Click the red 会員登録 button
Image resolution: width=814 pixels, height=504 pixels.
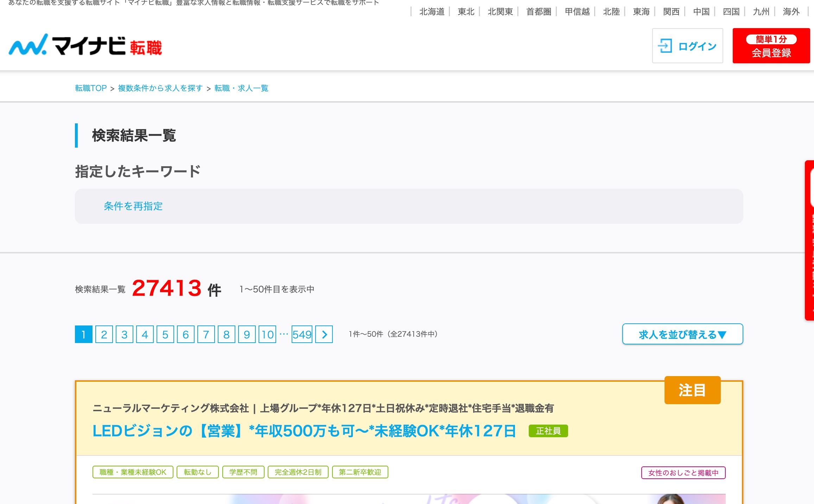771,46
